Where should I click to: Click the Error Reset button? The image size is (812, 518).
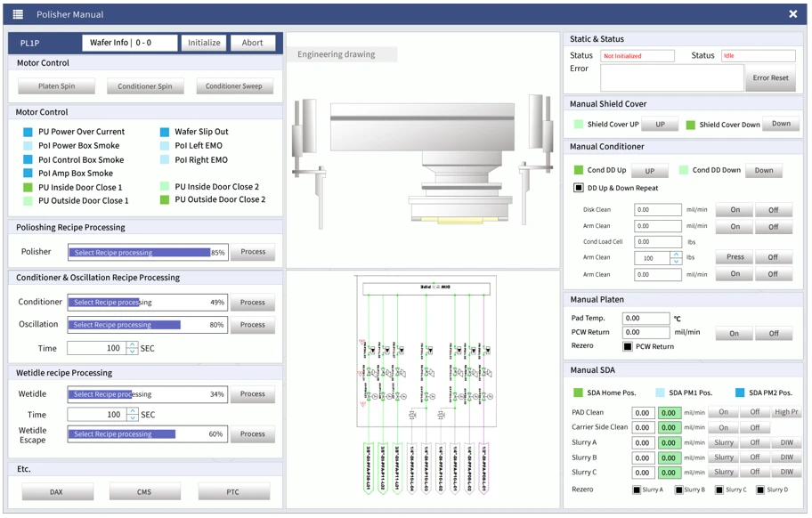point(770,77)
